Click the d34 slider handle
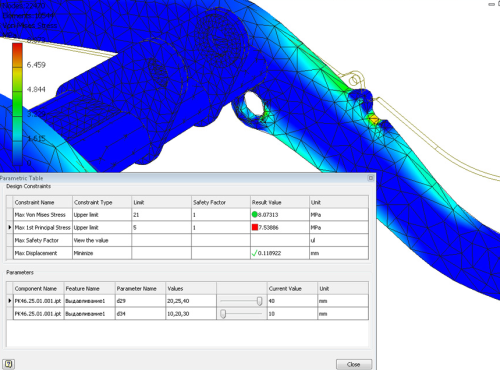 [x=223, y=314]
